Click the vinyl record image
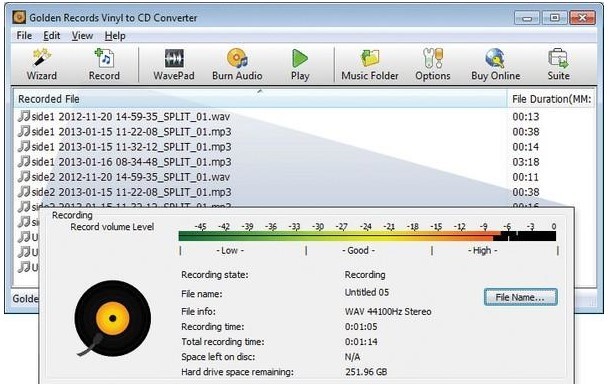This screenshot has width=611, height=385. (112, 318)
